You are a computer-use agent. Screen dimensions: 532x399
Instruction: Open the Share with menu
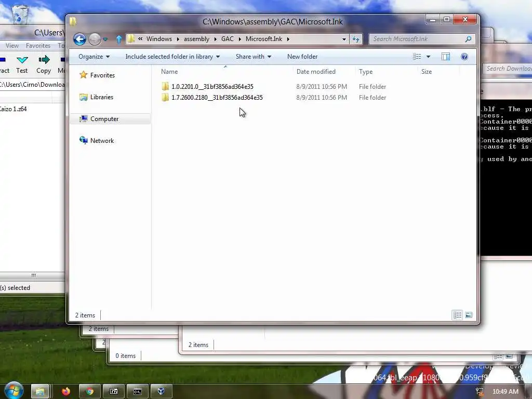click(254, 57)
